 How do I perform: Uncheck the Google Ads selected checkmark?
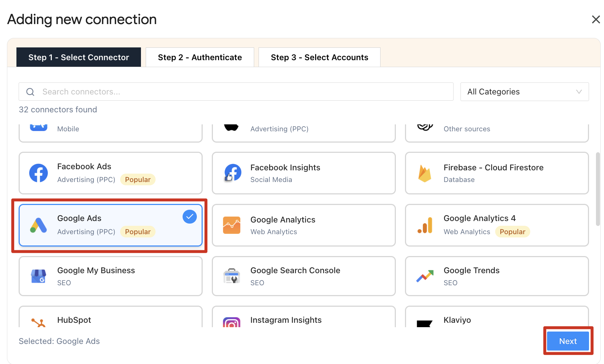tap(190, 217)
